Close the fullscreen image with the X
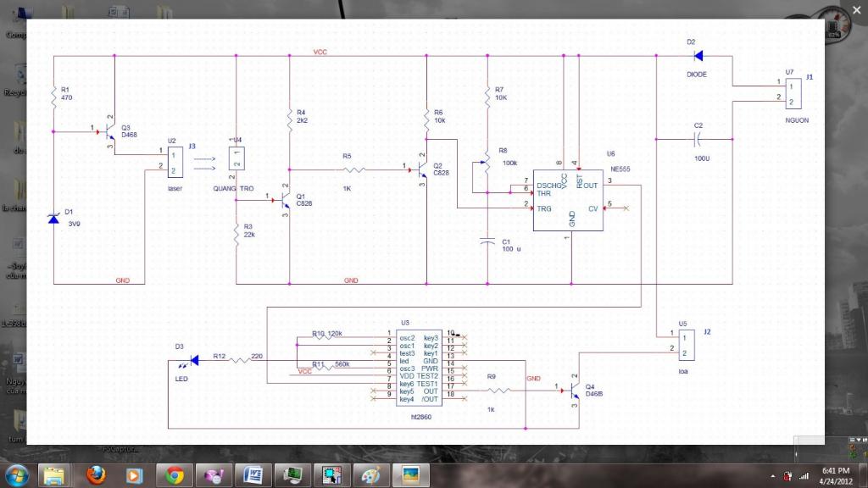 [857, 10]
